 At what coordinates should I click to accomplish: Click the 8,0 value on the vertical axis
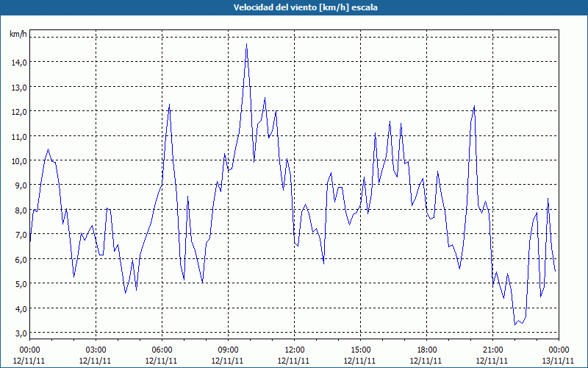click(21, 210)
